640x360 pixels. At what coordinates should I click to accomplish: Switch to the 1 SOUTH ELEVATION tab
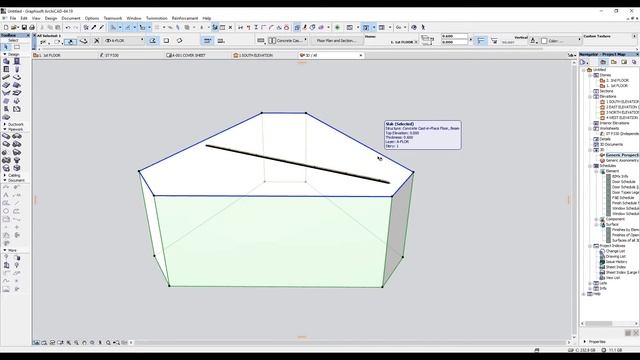264,55
